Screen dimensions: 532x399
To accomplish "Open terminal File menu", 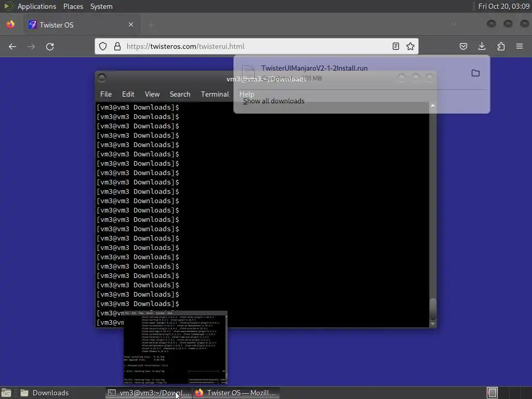I will [x=106, y=95].
